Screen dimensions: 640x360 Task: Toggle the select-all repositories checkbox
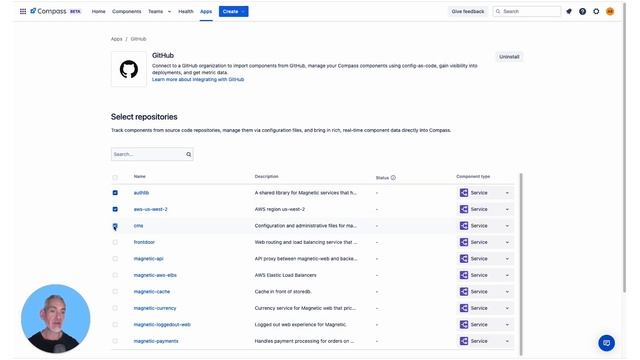click(115, 178)
